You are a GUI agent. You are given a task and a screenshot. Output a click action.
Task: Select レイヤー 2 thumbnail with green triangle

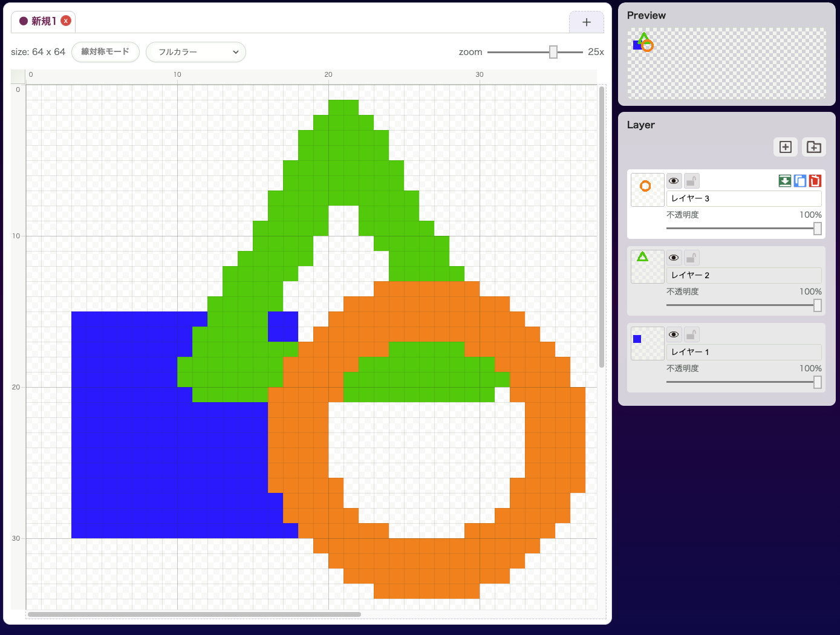647,267
